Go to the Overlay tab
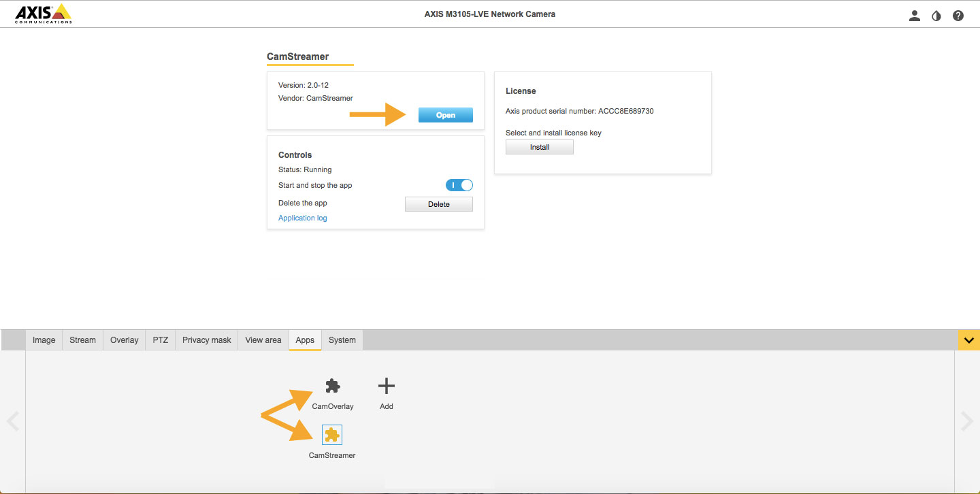980x494 pixels. coord(125,340)
